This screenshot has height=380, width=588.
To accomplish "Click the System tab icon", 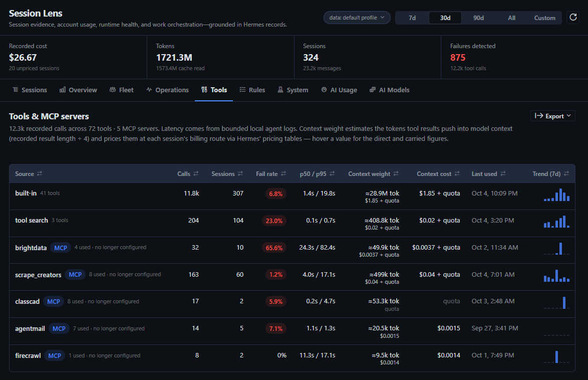I will [280, 89].
